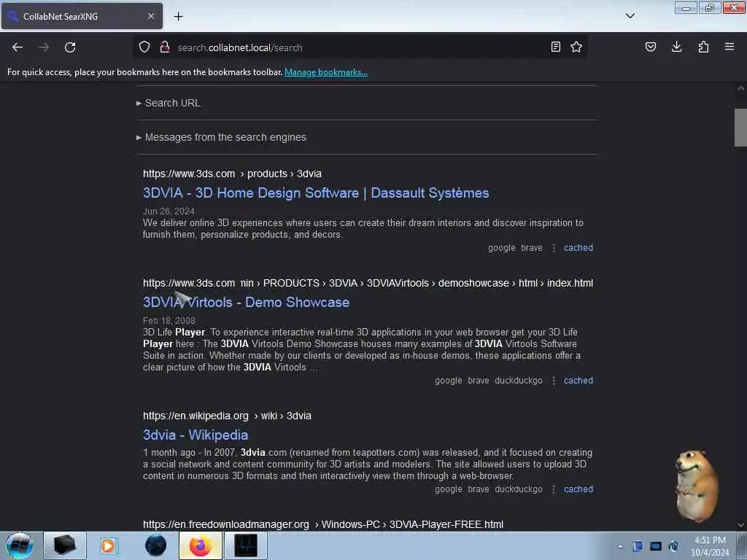Open the taskbar clock and date
This screenshot has width=747, height=560.
tap(710, 546)
